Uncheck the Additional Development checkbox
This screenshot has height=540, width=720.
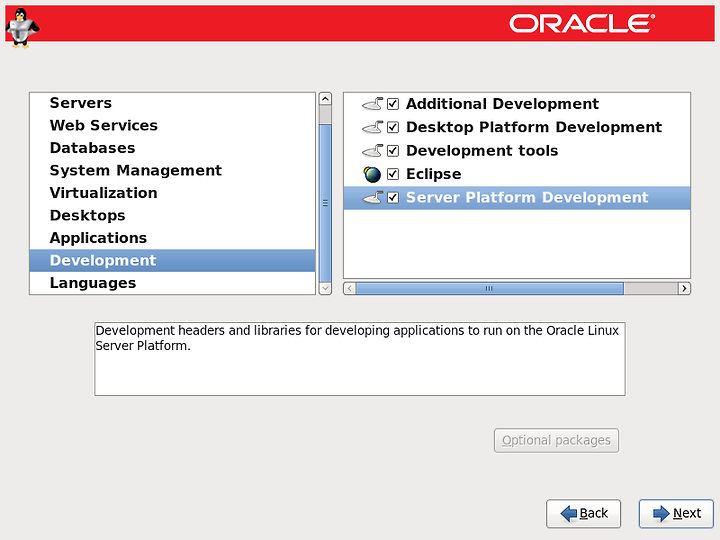(x=393, y=104)
